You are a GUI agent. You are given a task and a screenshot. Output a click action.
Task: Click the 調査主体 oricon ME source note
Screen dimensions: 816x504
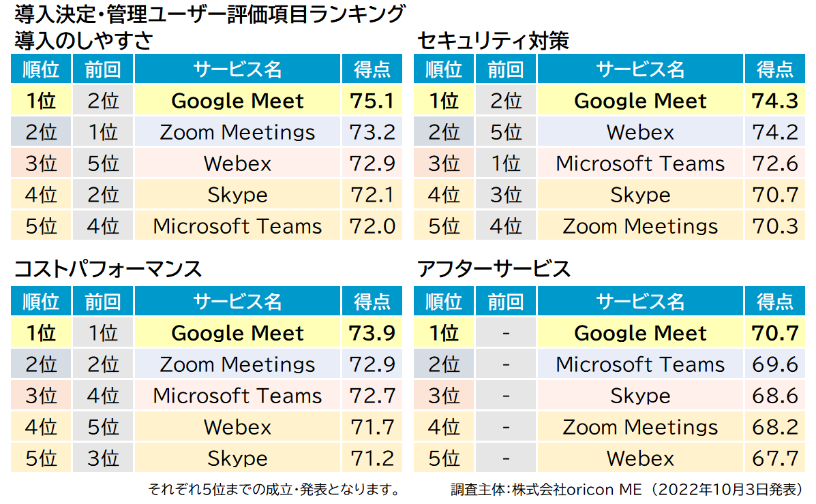[627, 490]
